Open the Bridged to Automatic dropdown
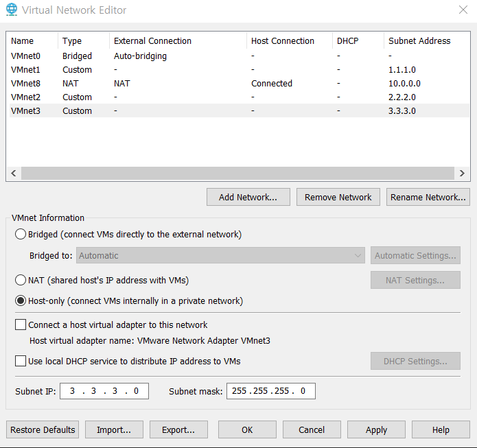 (220, 255)
